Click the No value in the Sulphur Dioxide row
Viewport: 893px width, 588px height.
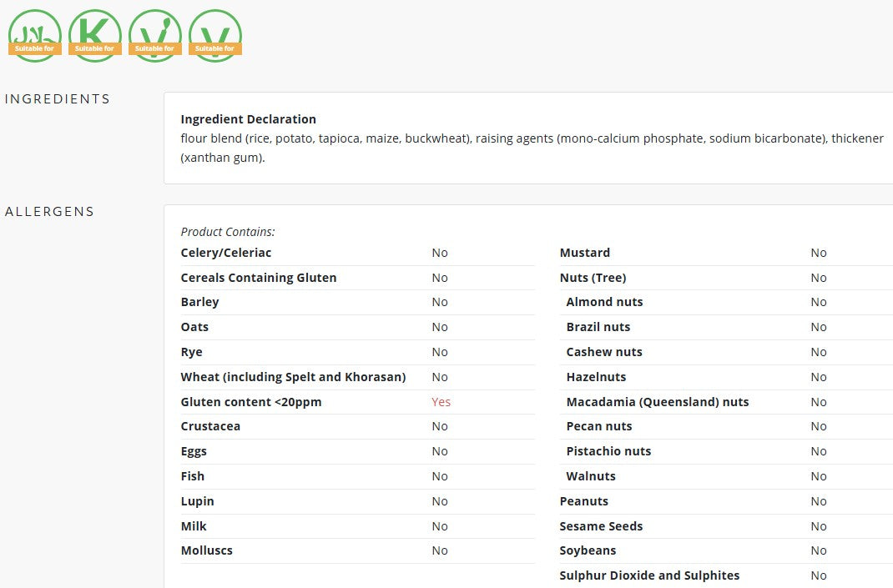click(819, 576)
